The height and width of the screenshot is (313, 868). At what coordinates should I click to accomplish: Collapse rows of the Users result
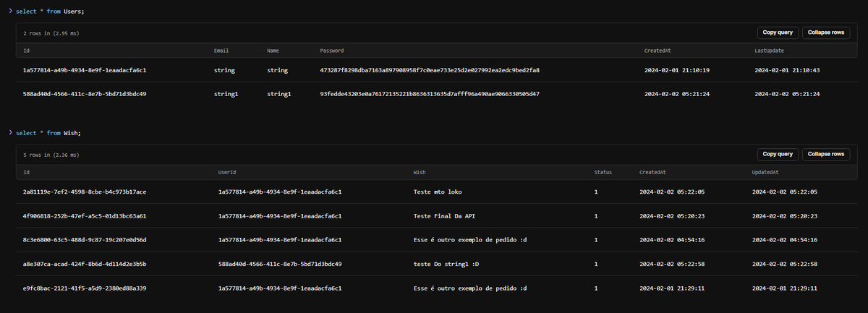pos(826,33)
